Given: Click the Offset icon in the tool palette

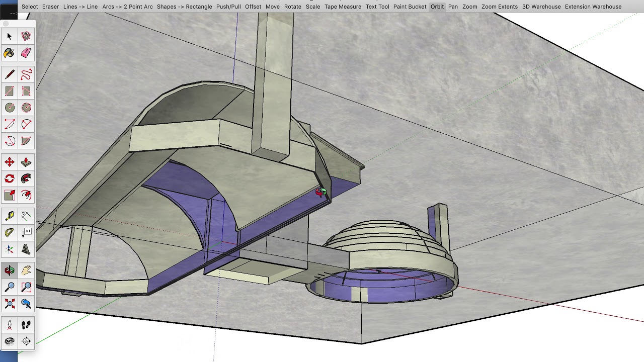Looking at the screenshot, I should pos(26,195).
